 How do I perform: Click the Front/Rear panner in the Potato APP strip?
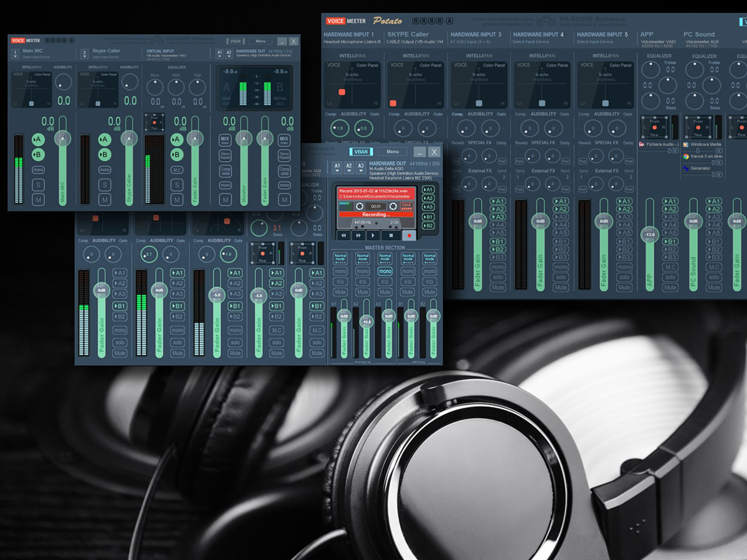pyautogui.click(x=654, y=128)
